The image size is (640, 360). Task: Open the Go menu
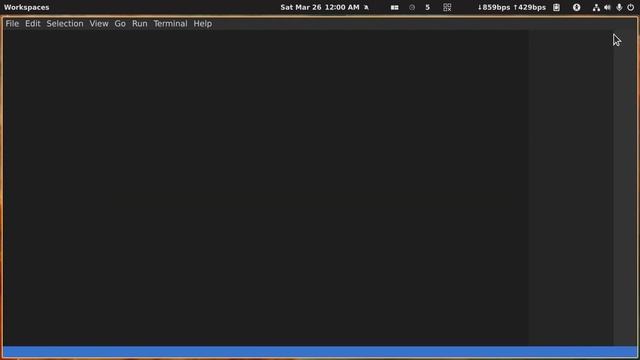[120, 24]
